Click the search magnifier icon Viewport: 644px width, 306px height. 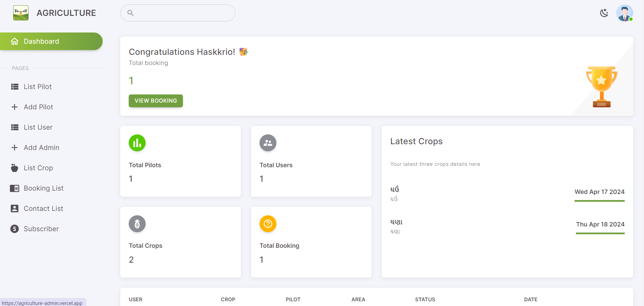[x=130, y=13]
